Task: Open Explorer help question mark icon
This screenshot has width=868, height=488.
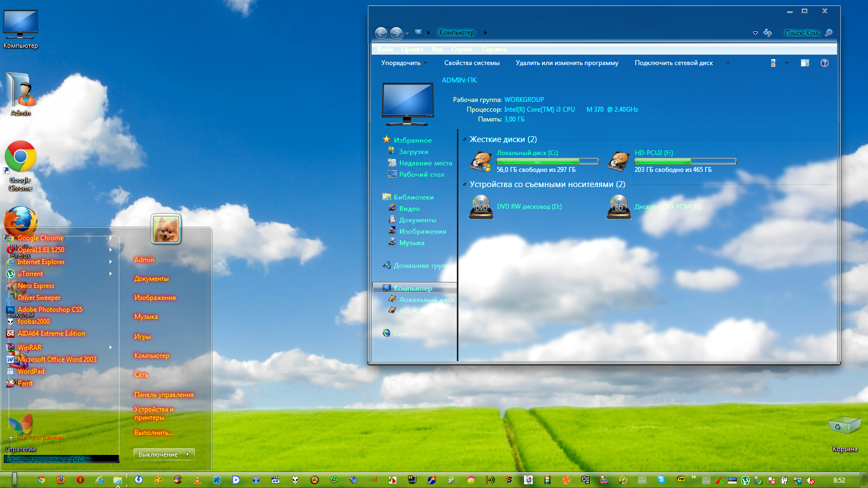Action: click(824, 63)
